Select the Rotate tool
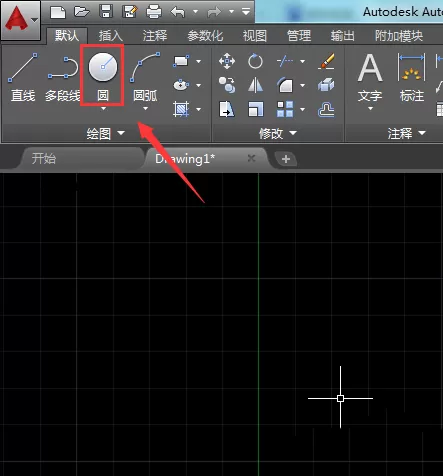This screenshot has height=476, width=443. pos(255,61)
